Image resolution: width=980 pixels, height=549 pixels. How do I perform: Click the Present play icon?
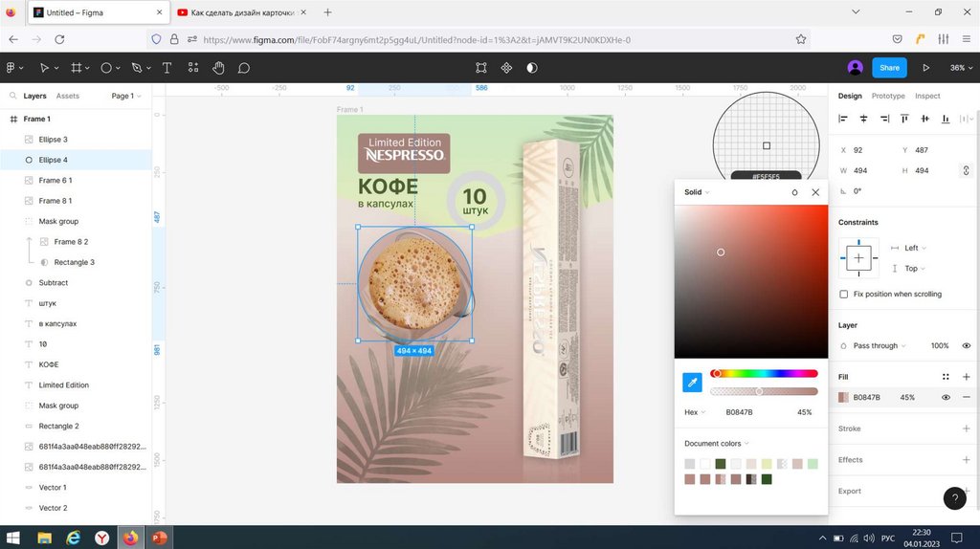point(925,68)
